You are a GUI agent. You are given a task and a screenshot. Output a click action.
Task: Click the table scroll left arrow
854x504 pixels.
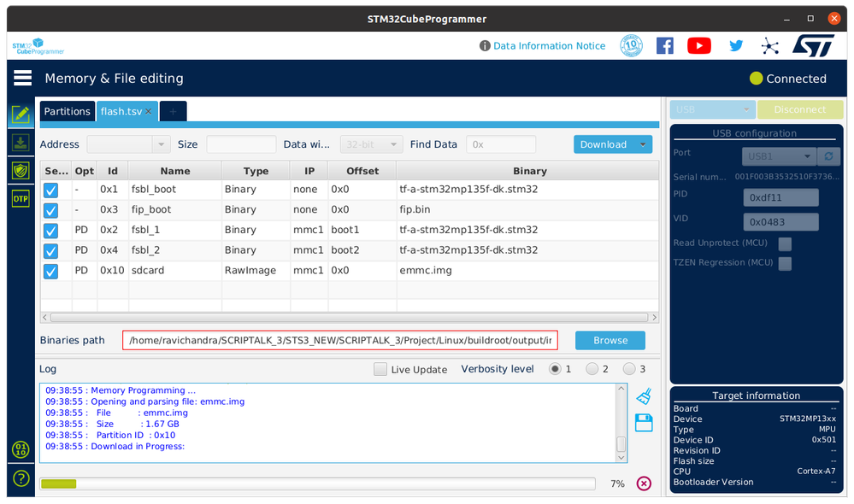coord(44,317)
